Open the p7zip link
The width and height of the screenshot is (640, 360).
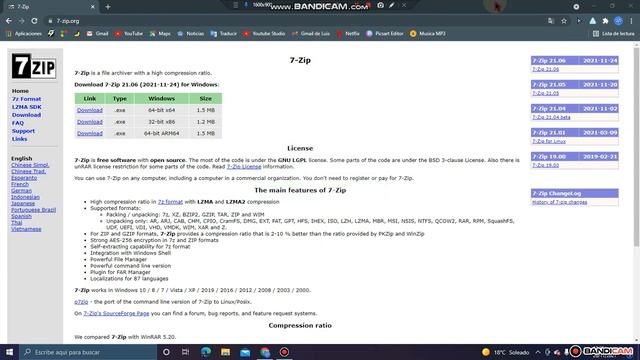[x=81, y=302]
